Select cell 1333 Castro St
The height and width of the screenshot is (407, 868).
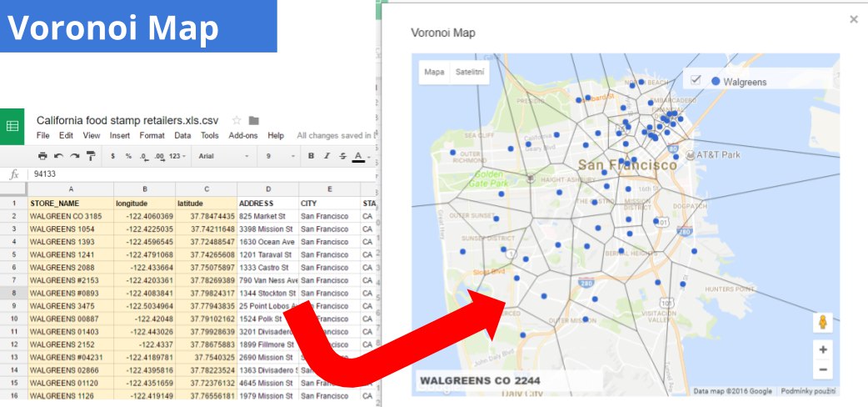pyautogui.click(x=268, y=267)
